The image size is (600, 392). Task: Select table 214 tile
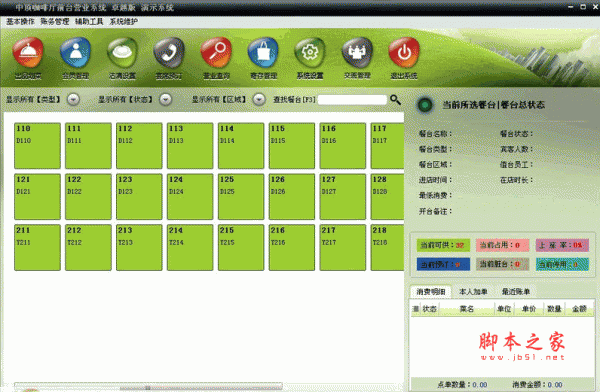pyautogui.click(x=190, y=247)
